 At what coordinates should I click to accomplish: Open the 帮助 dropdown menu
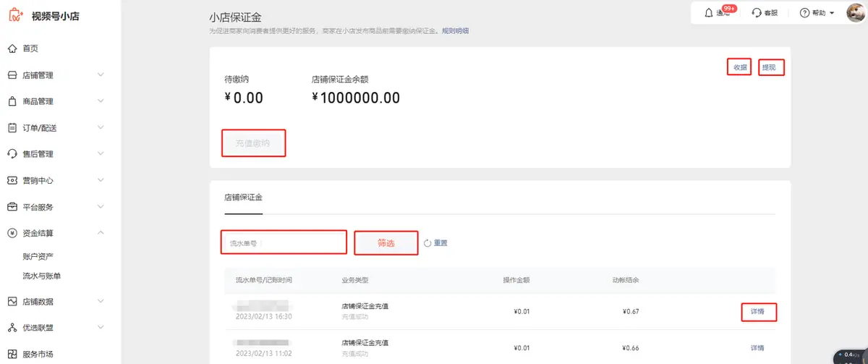tap(817, 13)
